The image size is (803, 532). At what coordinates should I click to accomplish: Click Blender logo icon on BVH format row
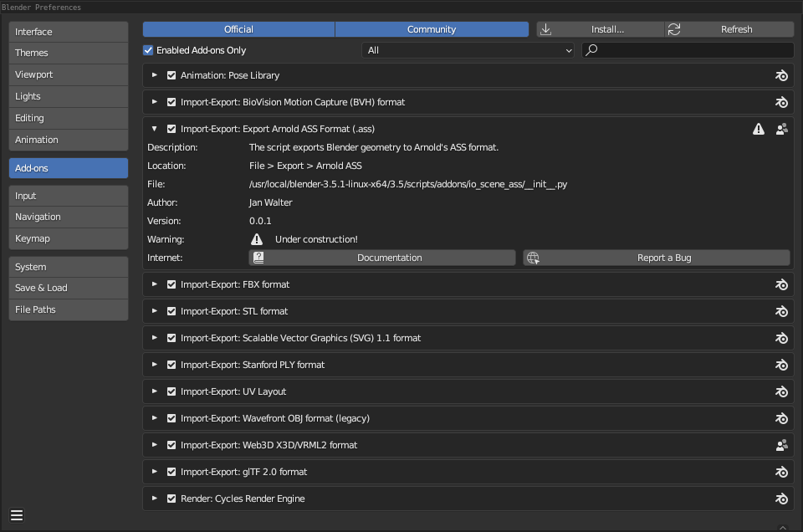(x=781, y=102)
